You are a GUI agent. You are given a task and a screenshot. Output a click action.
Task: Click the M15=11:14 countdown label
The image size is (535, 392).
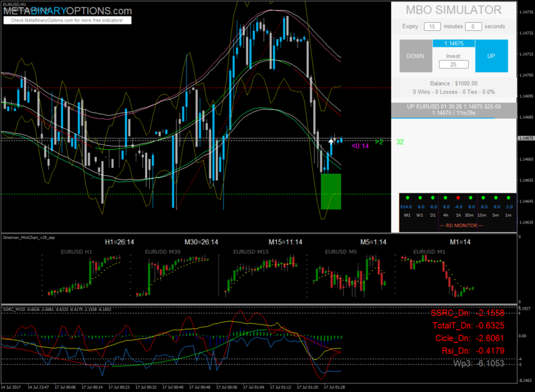pyautogui.click(x=286, y=242)
